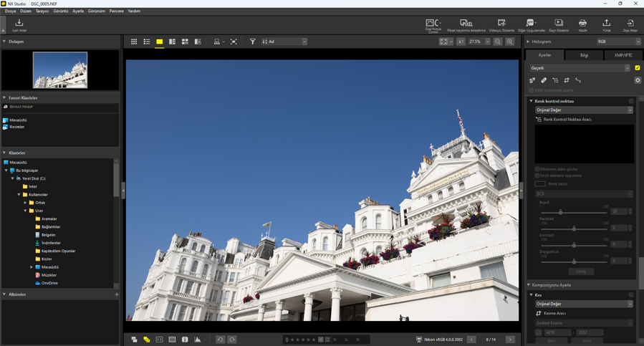Image resolution: width=644 pixels, height=346 pixels.
Task: Toggle the yellow adjustments checkbox beside Geçerli
Action: pyautogui.click(x=637, y=68)
